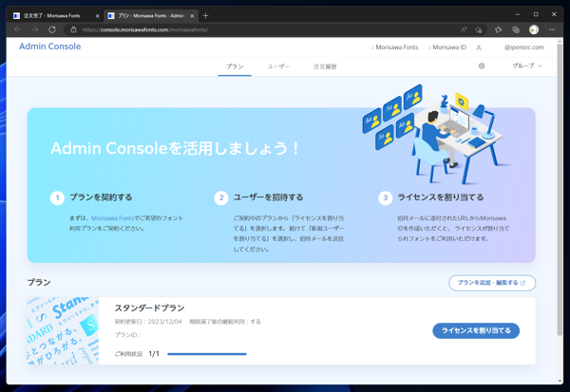Switch to the ユーザー navigation tab

[x=278, y=66]
